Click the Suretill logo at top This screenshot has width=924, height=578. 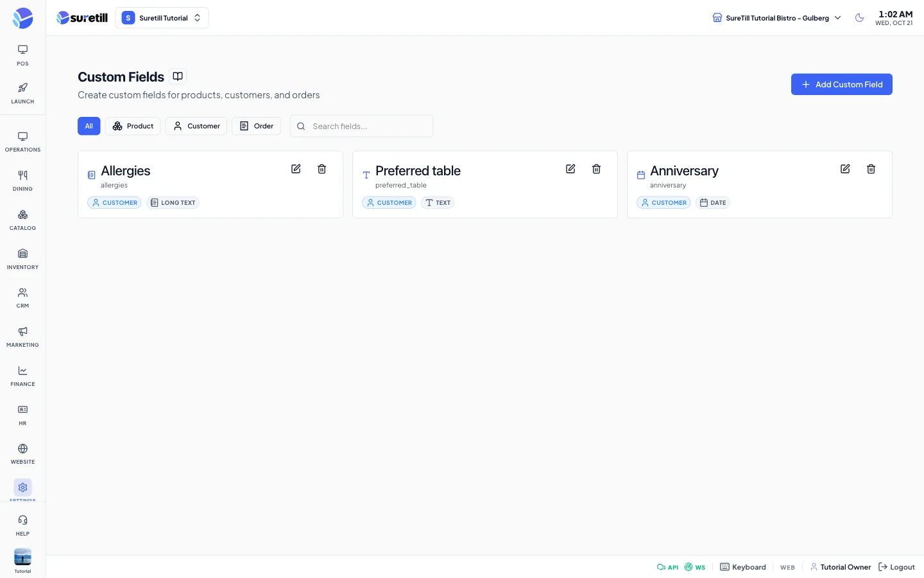tap(82, 18)
